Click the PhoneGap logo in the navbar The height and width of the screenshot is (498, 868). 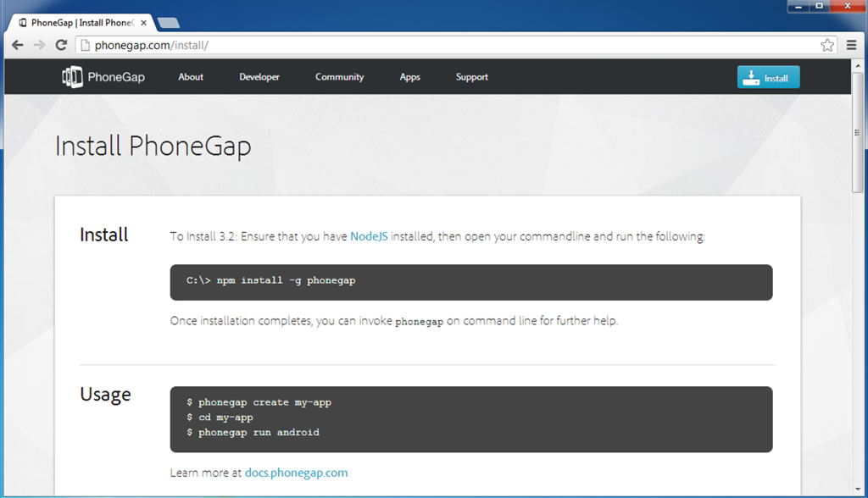click(103, 77)
